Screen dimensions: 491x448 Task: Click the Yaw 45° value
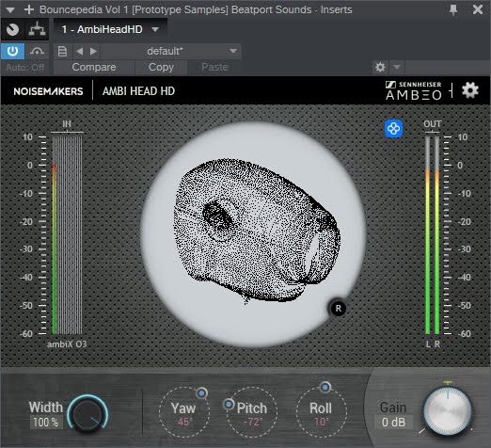pyautogui.click(x=184, y=422)
